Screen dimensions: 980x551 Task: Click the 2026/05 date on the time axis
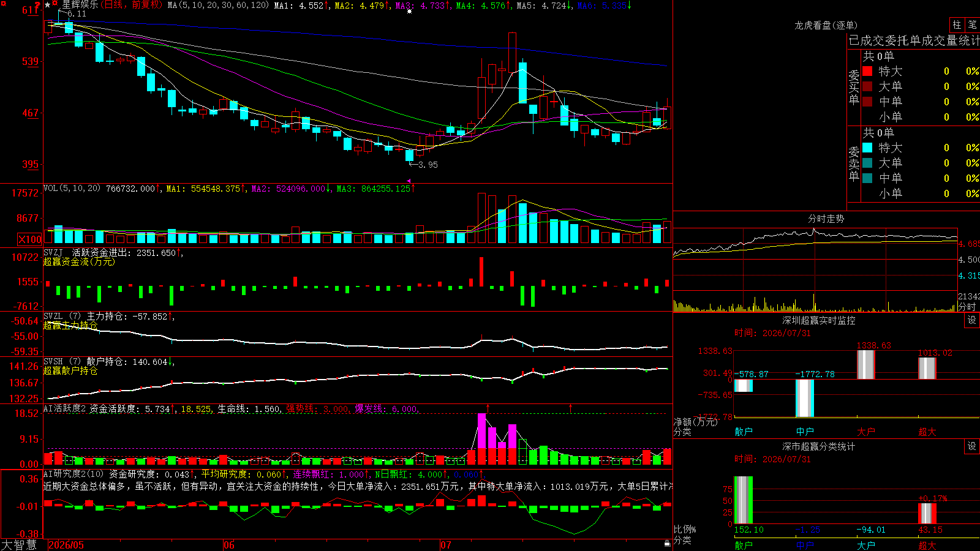point(66,545)
